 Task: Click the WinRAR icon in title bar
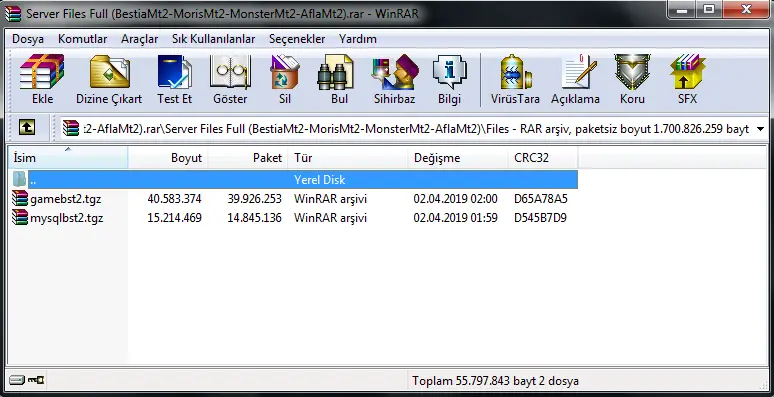coord(13,13)
